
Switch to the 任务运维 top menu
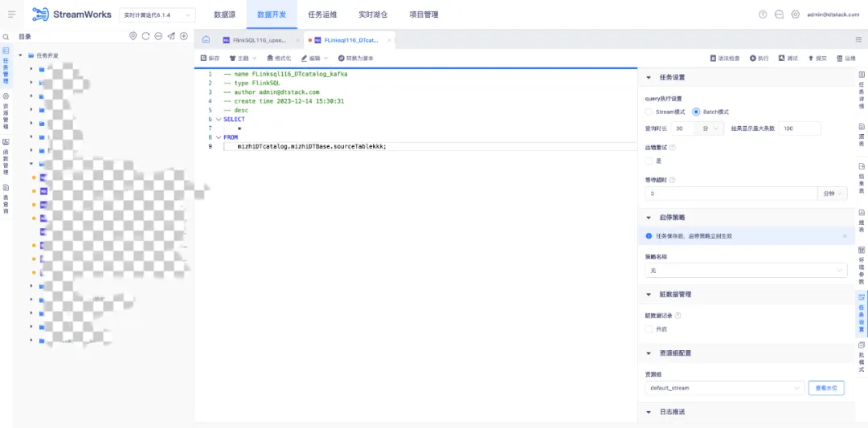322,14
